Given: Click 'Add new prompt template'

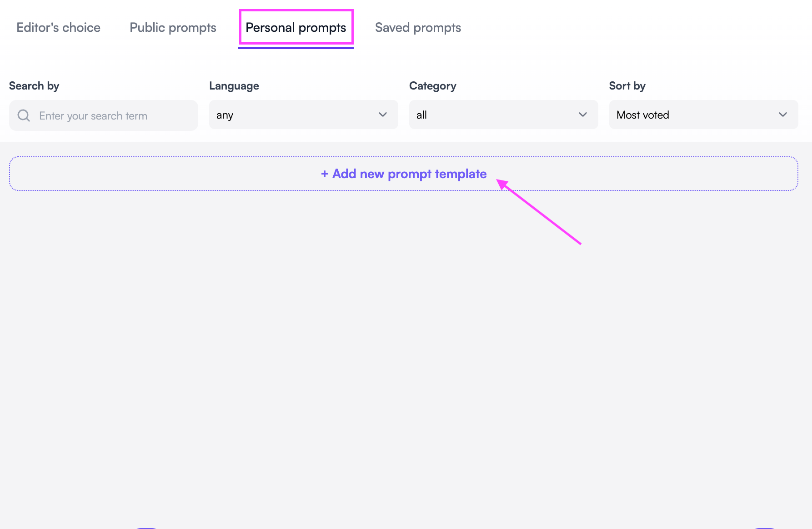Looking at the screenshot, I should coord(403,174).
